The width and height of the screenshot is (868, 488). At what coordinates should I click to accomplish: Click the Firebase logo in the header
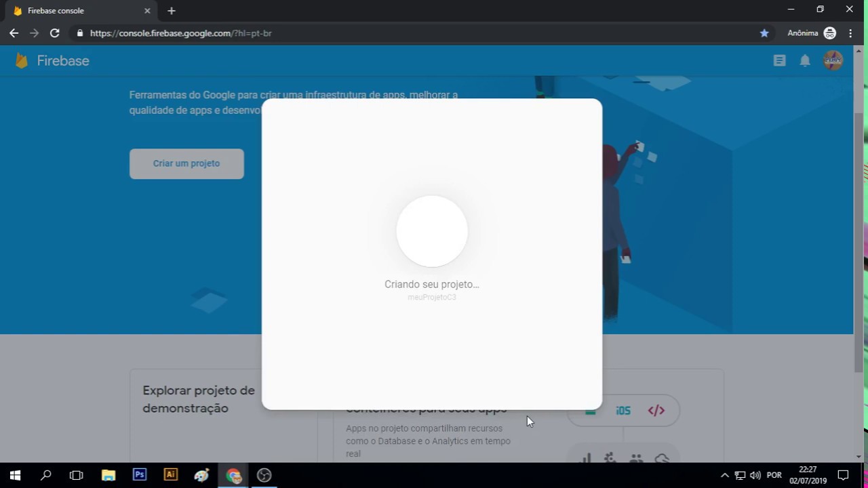[52, 61]
